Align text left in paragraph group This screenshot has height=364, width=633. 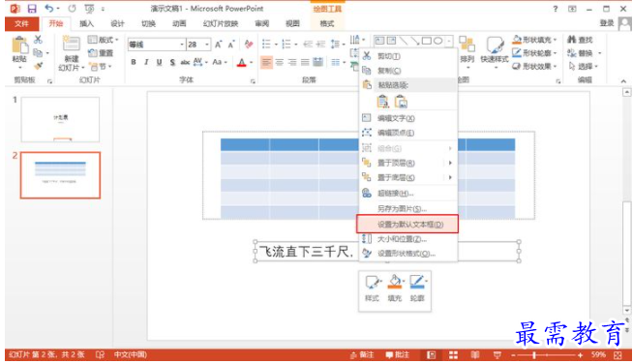tap(266, 62)
